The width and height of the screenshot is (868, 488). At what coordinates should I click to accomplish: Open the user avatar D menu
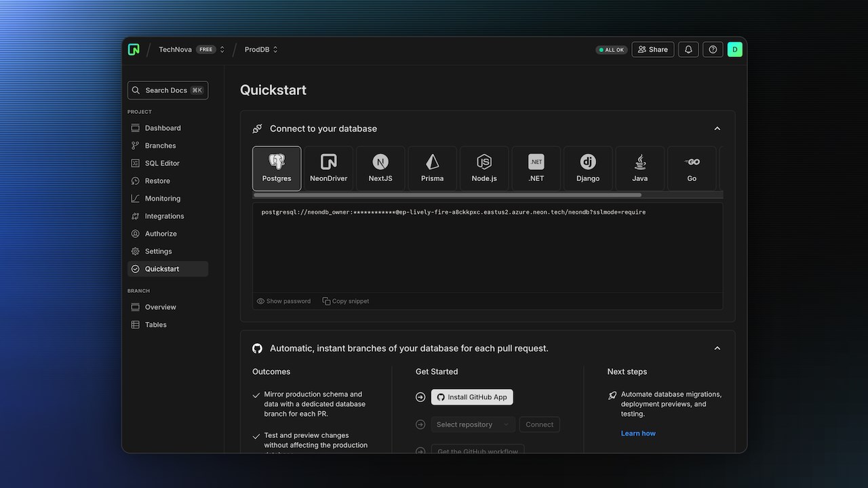(x=735, y=49)
